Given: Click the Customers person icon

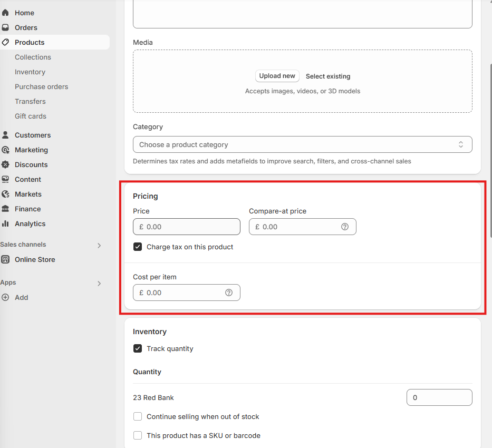Looking at the screenshot, I should (x=5, y=135).
